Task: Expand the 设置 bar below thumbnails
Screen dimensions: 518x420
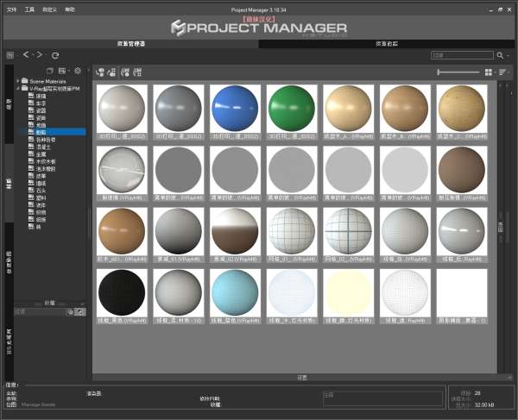Action: click(x=301, y=378)
